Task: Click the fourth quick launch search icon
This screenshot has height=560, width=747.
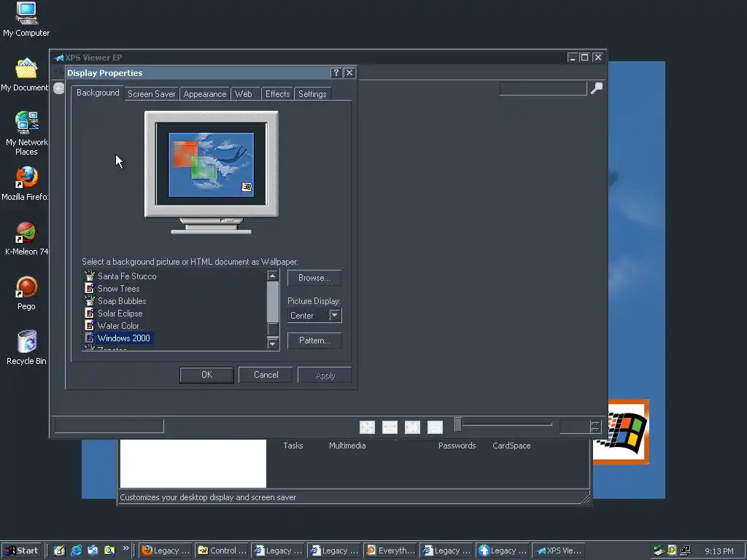Action: [109, 551]
